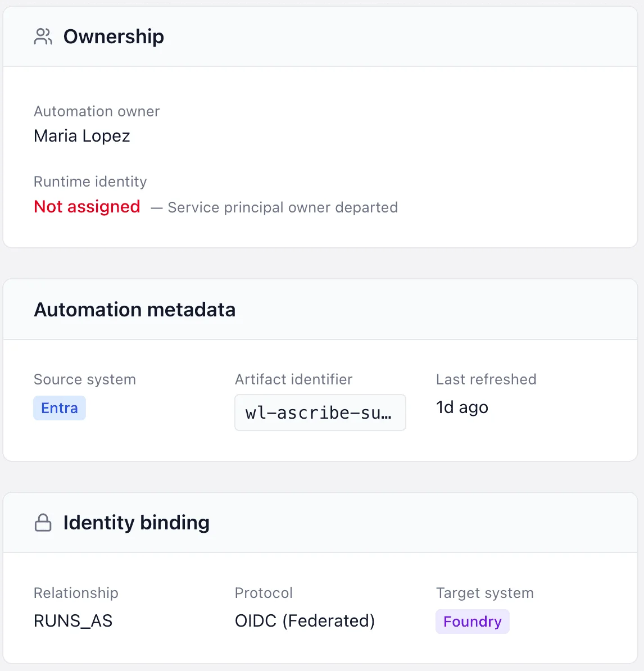The height and width of the screenshot is (671, 644).
Task: Click the Ownership card header
Action: 114,37
